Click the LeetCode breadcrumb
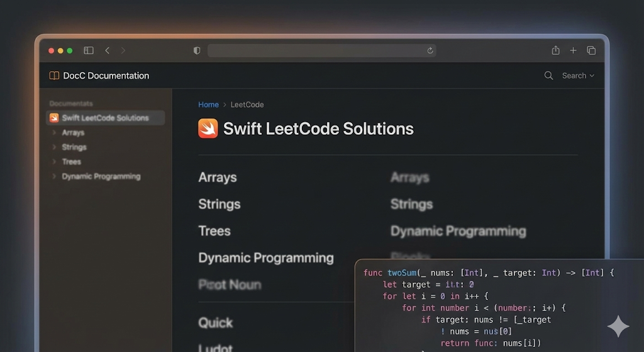The image size is (644, 352). click(x=247, y=105)
